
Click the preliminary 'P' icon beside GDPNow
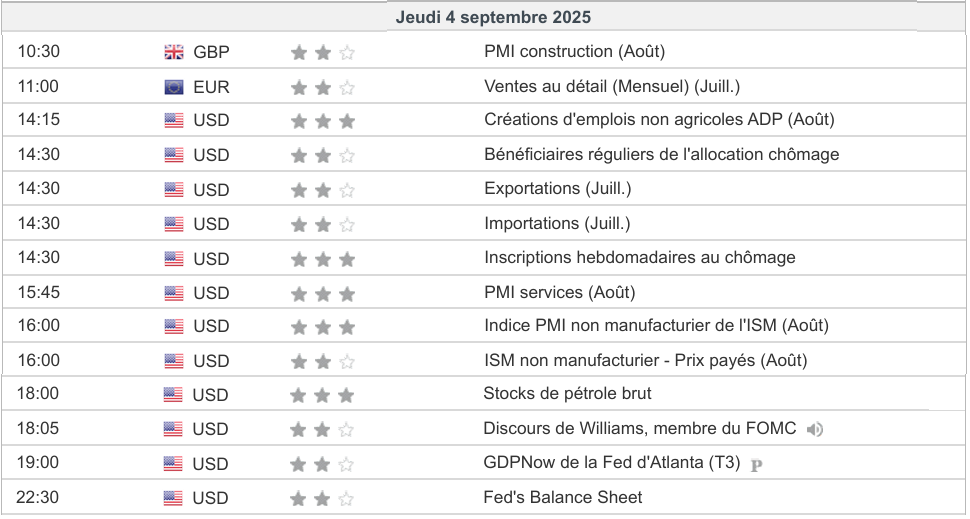pos(756,464)
